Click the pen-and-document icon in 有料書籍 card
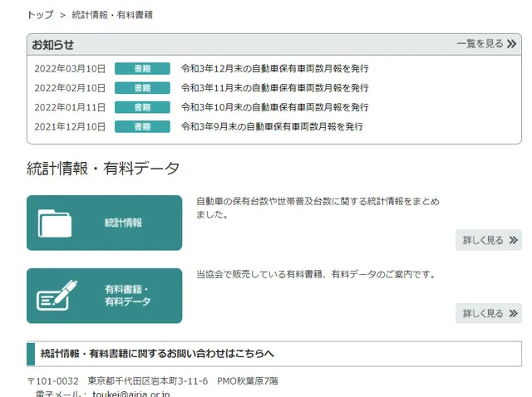This screenshot has width=532, height=397. pos(57,295)
